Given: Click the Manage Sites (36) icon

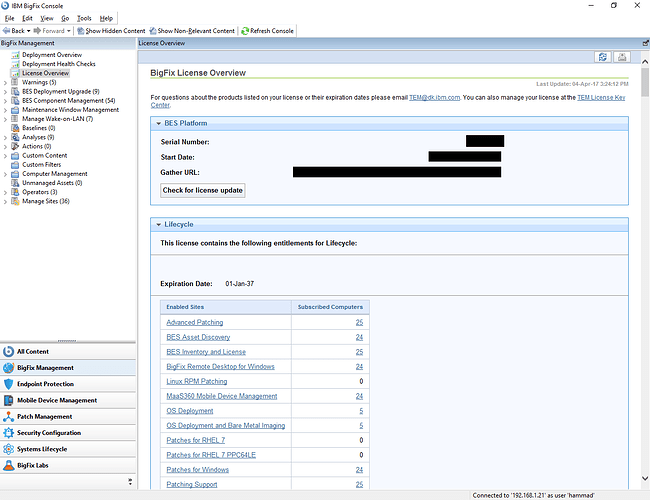Looking at the screenshot, I should pos(15,201).
